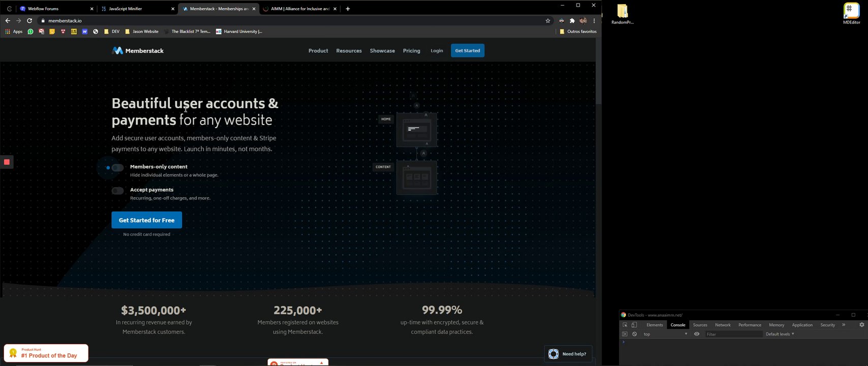Screen dimensions: 868x366
Task: Toggle the Accept payments switch
Action: pos(117,191)
